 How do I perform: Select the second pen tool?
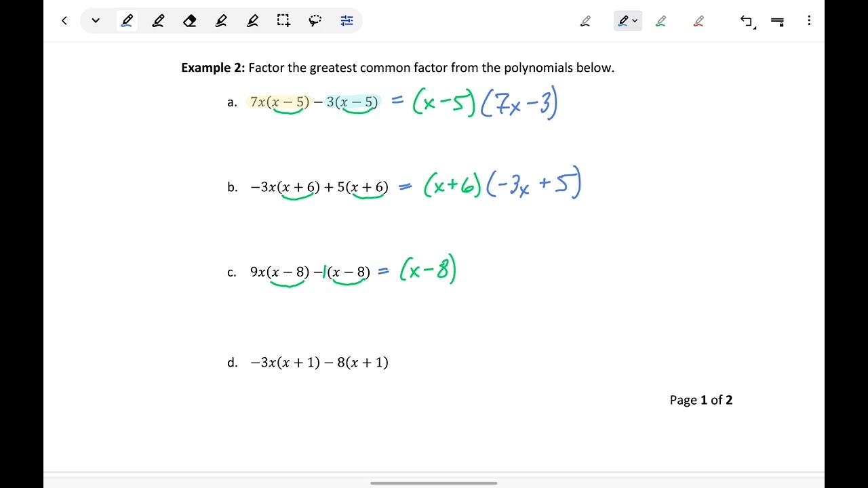coord(158,21)
